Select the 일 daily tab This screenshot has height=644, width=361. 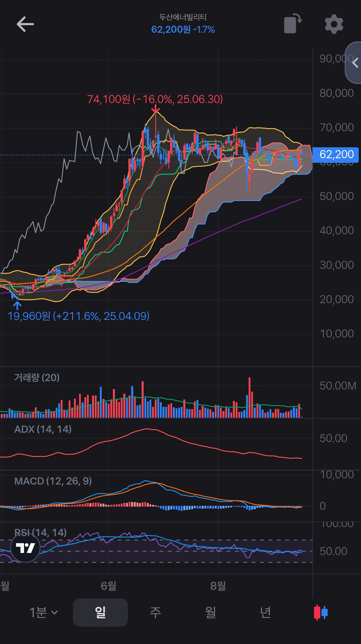pos(100,613)
